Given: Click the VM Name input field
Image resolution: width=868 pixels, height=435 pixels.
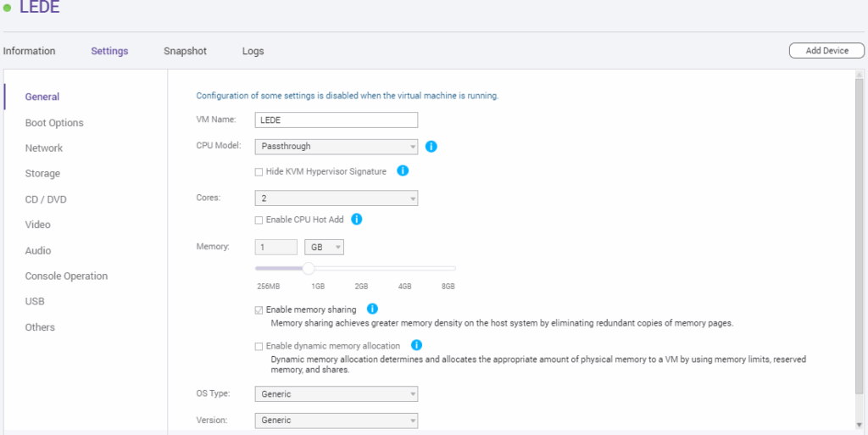Looking at the screenshot, I should click(336, 120).
